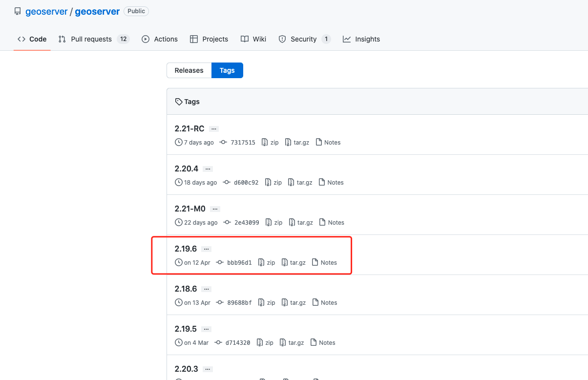Open the geoserver owner link

46,12
